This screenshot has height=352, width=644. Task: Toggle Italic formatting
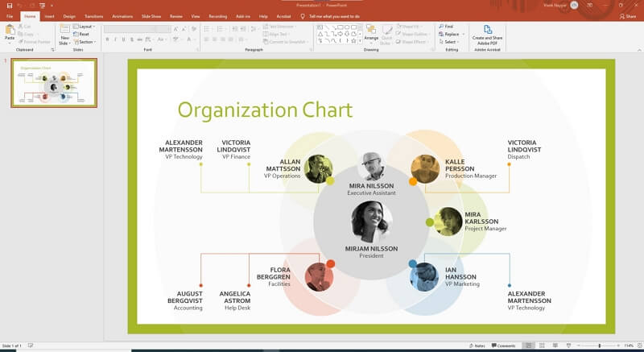[115, 39]
